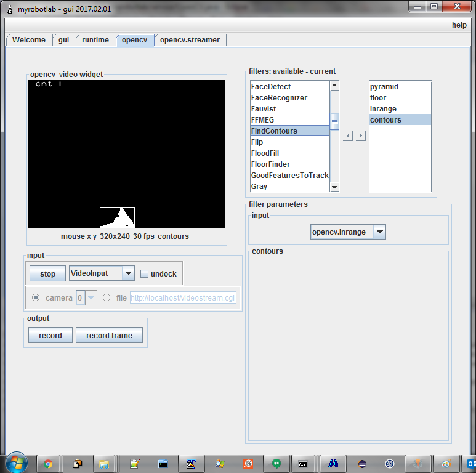Viewport: 476px width, 473px height.
Task: Switch to the gui tab
Action: [64, 40]
